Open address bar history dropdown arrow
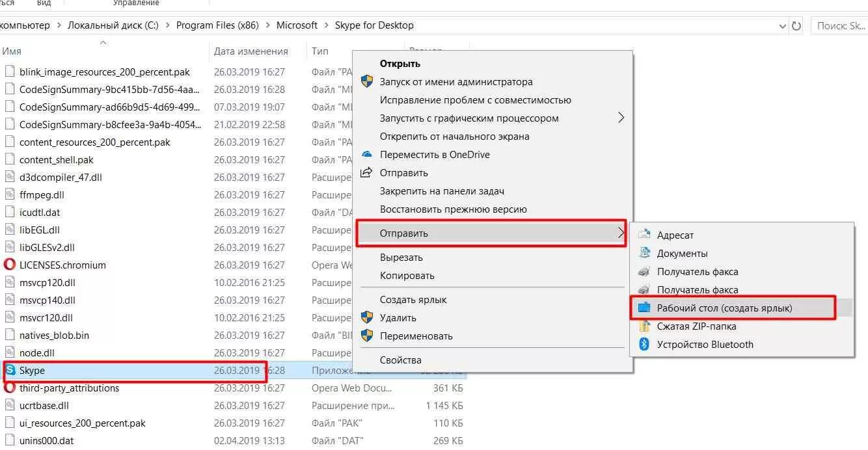 [782, 26]
